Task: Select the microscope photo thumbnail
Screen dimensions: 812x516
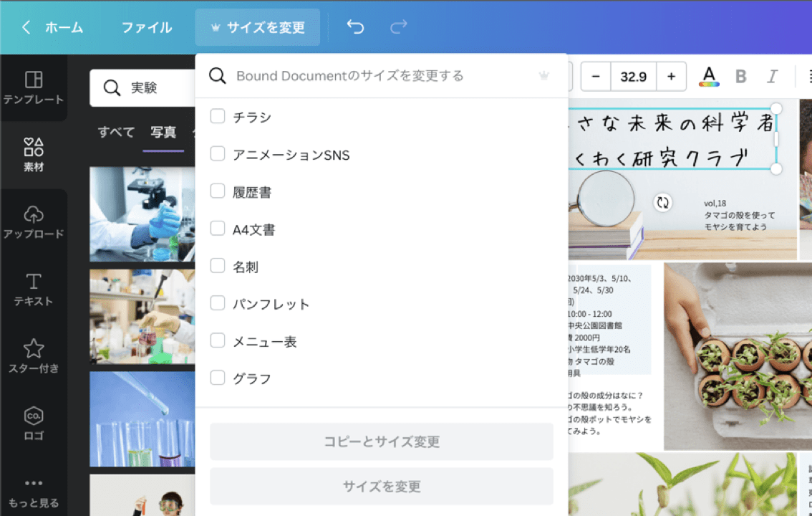Action: pos(141,214)
